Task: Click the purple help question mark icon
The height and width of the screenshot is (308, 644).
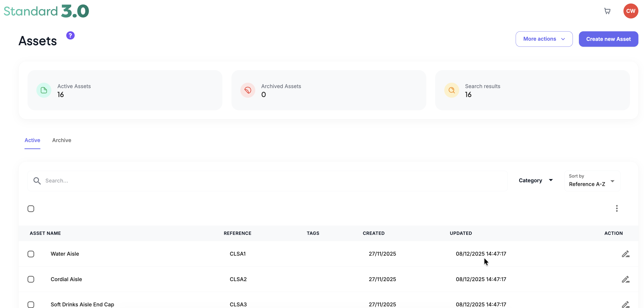Action: [70, 35]
